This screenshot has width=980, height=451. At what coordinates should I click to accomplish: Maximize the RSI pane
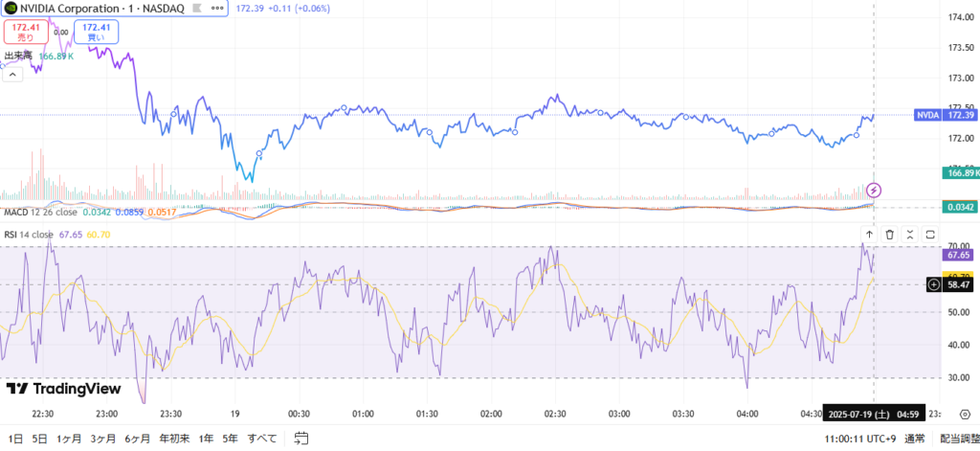click(x=930, y=235)
